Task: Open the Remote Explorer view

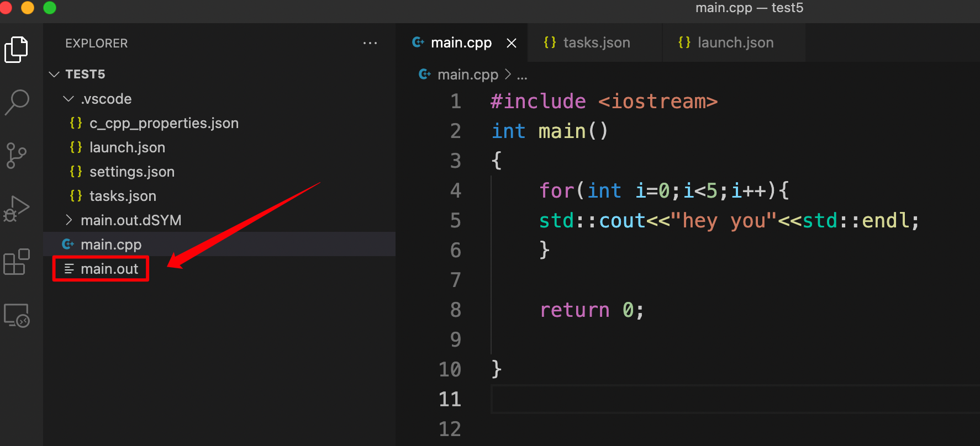Action: [17, 315]
